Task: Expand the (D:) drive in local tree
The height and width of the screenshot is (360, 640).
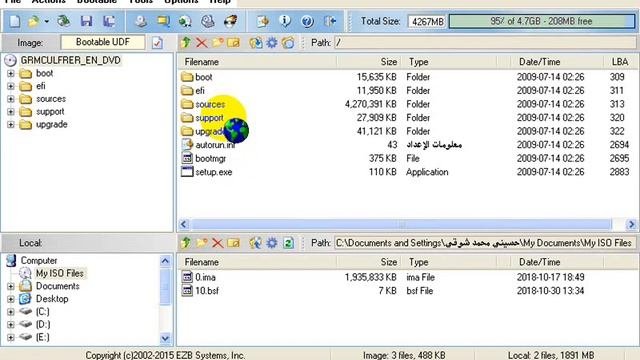Action: pyautogui.click(x=11, y=324)
